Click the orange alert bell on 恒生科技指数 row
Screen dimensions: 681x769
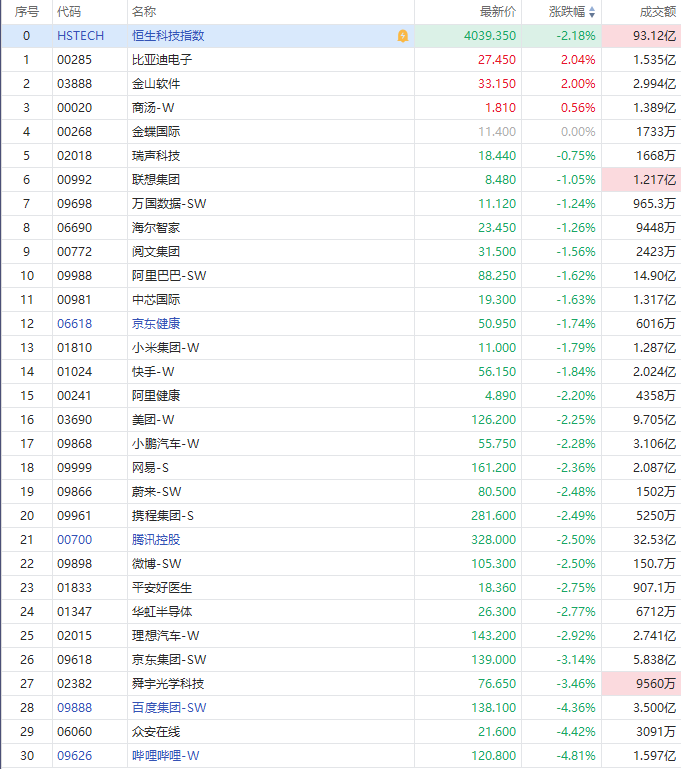402,36
